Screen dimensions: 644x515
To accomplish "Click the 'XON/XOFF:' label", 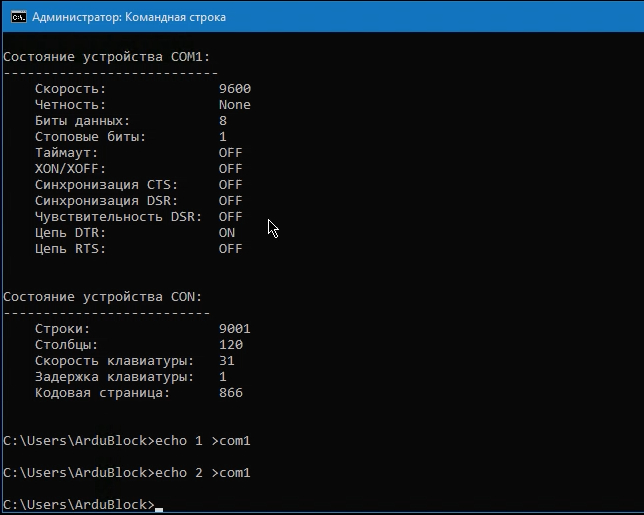I will tap(70, 169).
